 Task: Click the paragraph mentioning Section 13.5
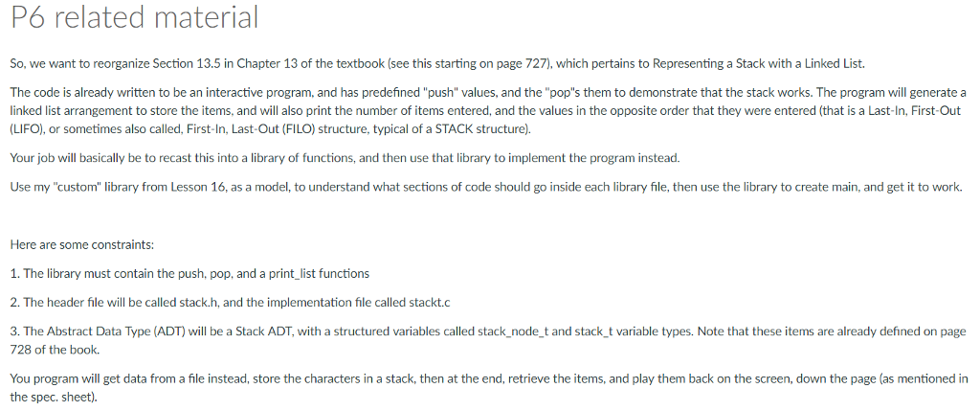tap(437, 63)
